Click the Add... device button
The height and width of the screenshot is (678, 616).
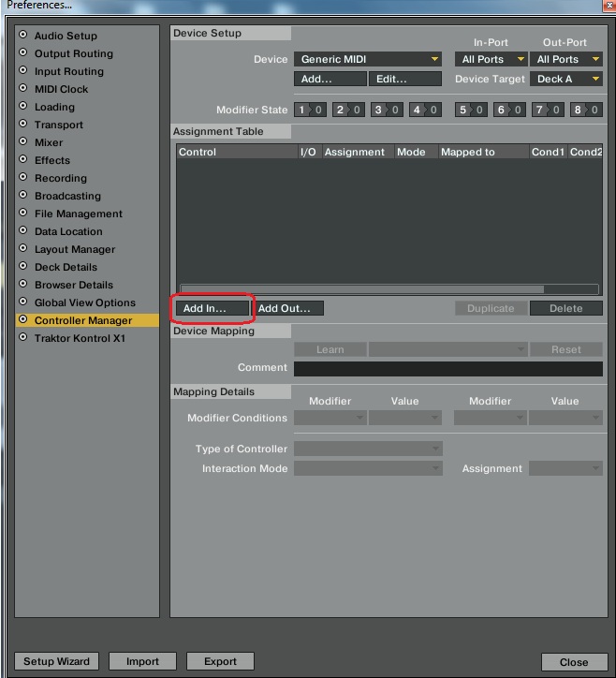[x=330, y=79]
